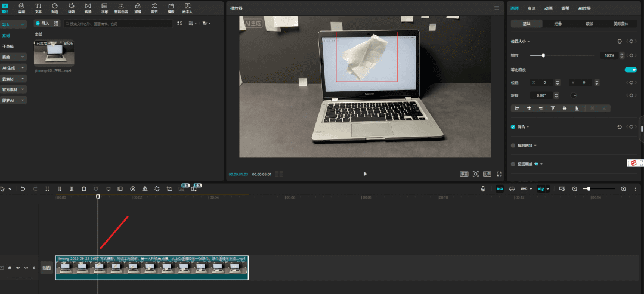Click the 导入 (Import) button

tap(42, 23)
